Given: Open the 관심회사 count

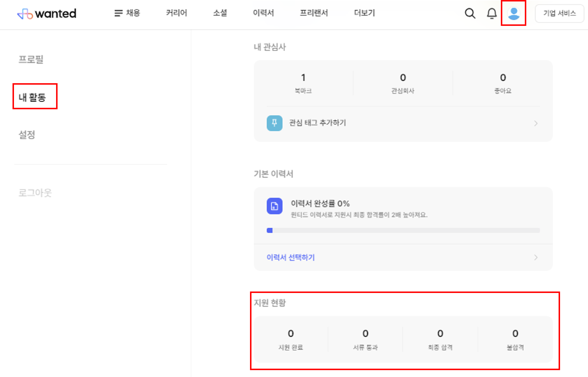Looking at the screenshot, I should coord(403,83).
